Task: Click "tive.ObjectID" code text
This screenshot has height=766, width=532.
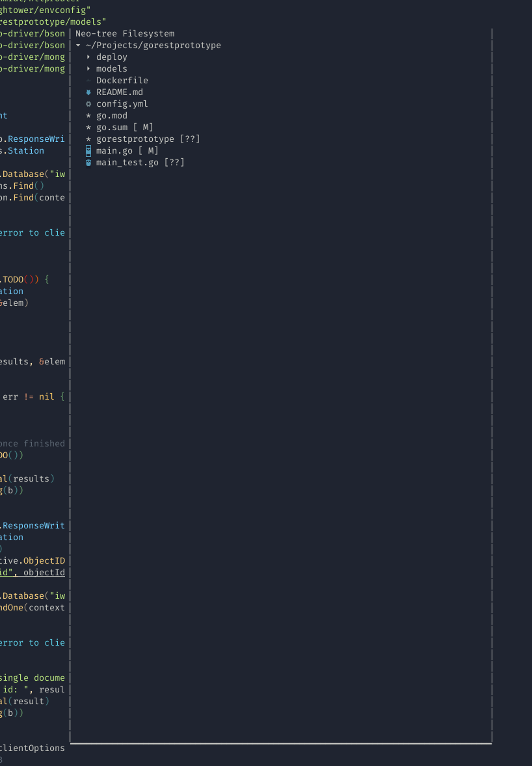Action: coord(33,561)
